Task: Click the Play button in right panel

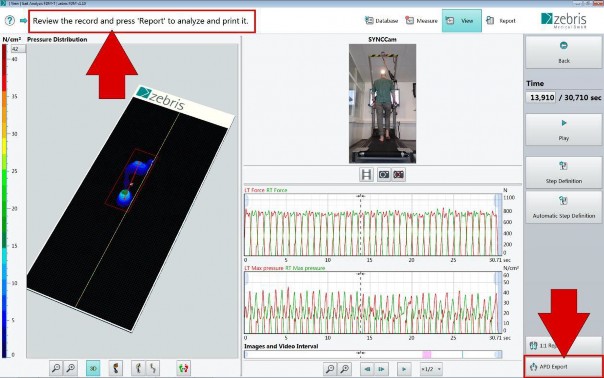Action: (564, 129)
